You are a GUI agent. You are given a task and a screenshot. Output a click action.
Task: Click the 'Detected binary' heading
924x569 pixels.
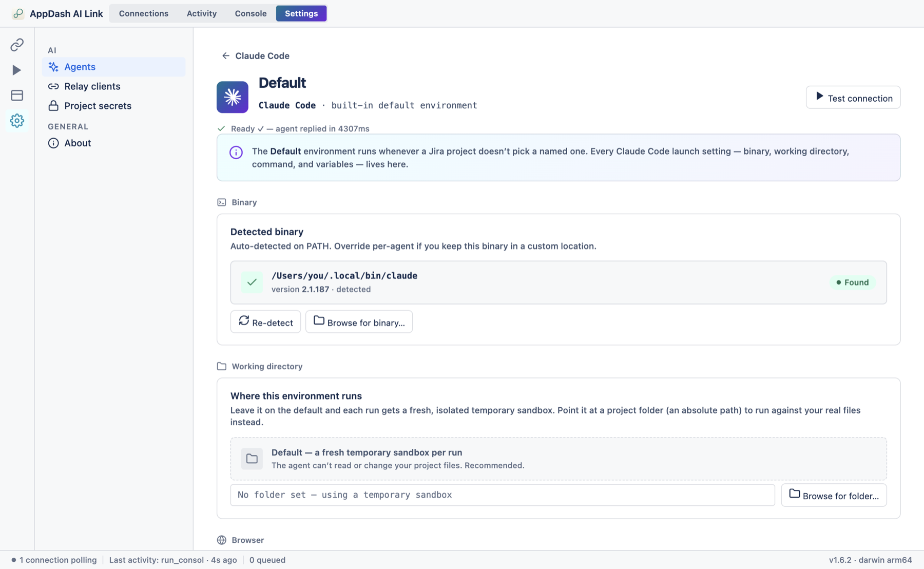pyautogui.click(x=267, y=232)
